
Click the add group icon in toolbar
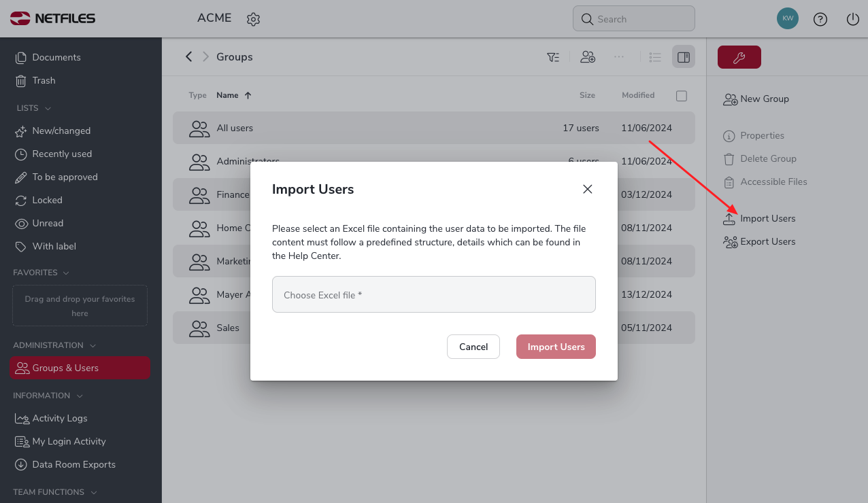coord(588,57)
